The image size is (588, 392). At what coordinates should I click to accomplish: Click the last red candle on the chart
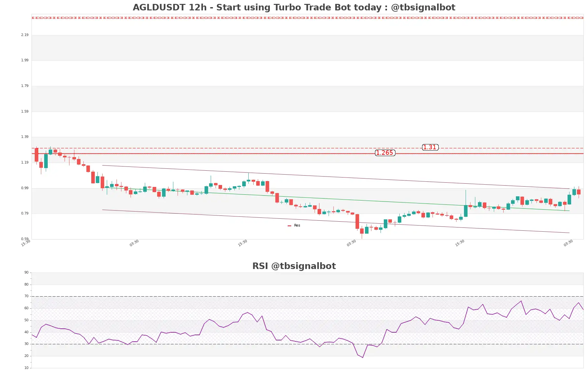coord(579,192)
